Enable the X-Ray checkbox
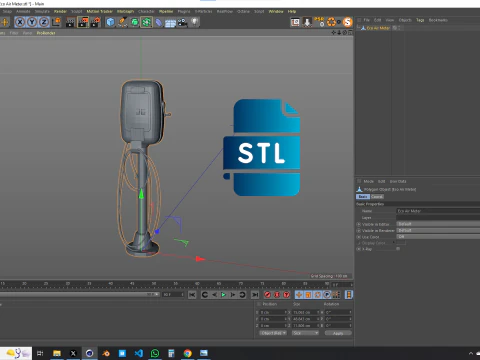Viewport: 480px width, 360px height. [398, 249]
